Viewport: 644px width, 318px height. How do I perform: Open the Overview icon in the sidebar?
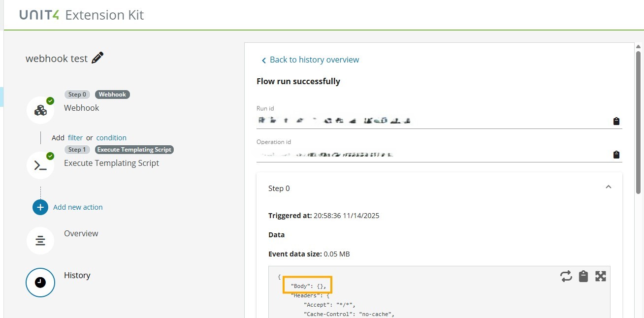click(x=40, y=241)
